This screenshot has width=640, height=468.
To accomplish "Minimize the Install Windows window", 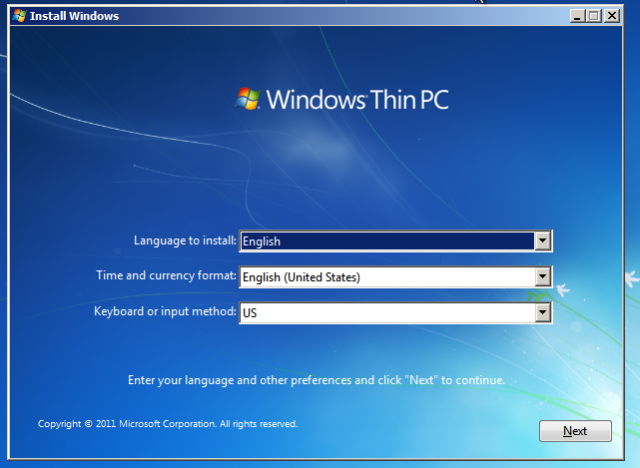I will 577,16.
